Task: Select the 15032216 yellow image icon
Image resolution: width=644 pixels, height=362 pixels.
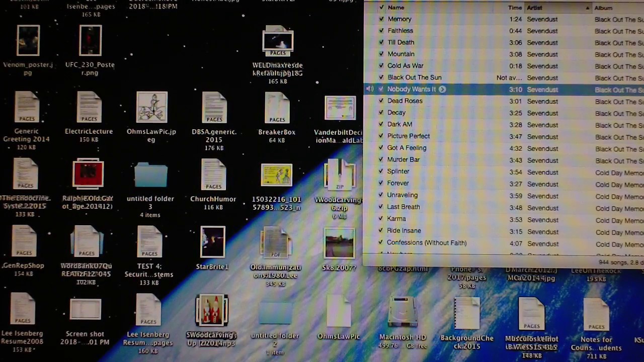Action: tap(277, 175)
